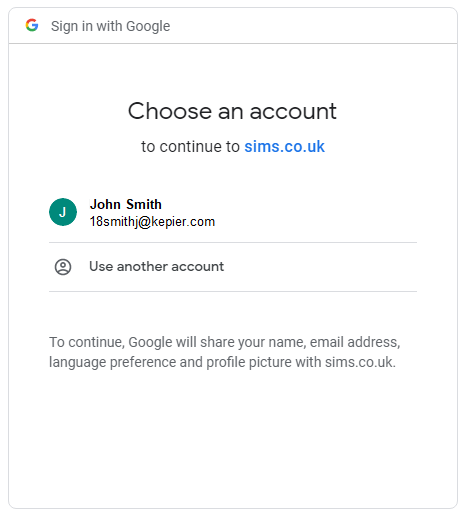Click the Google data sharing notice paragraph

[x=225, y=352]
